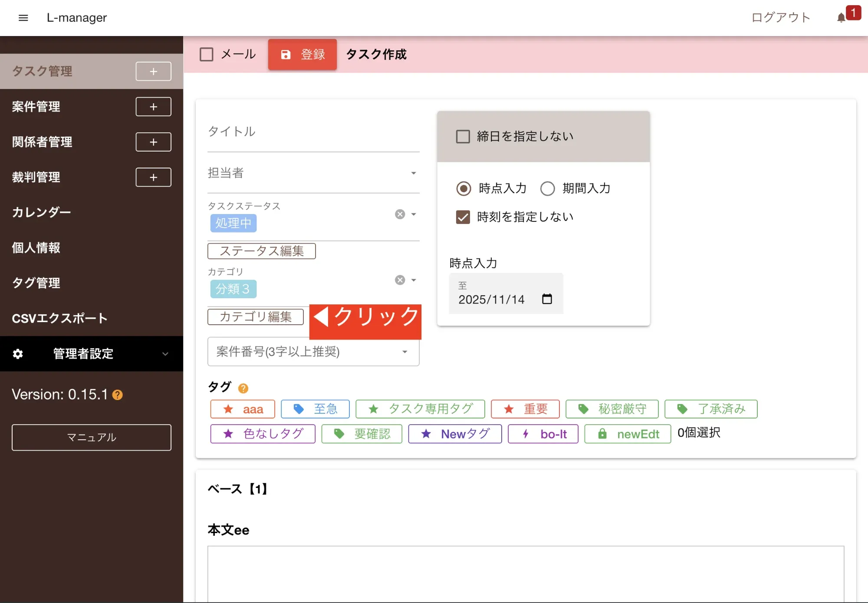This screenshot has height=603, width=868.
Task: Clear the タスクステータス selection with X icon
Action: (400, 214)
